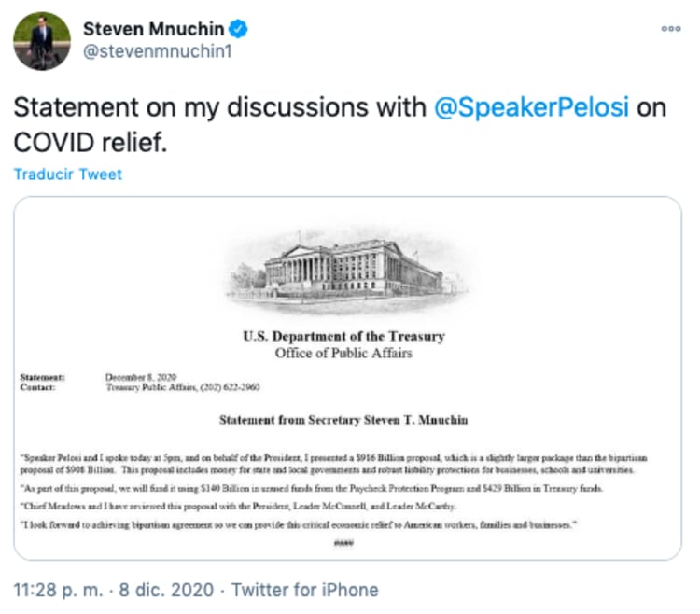Click the "December 8, 2020" statement date

[x=139, y=377]
